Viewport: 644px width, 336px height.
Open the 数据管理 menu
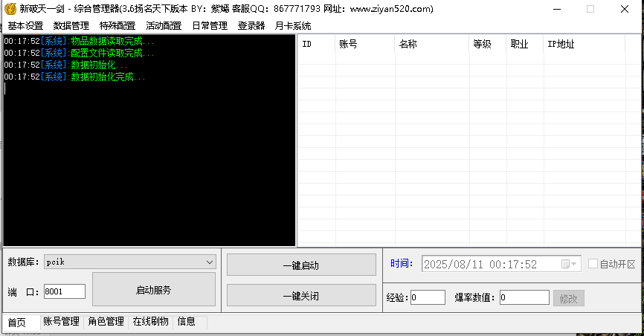click(x=71, y=26)
